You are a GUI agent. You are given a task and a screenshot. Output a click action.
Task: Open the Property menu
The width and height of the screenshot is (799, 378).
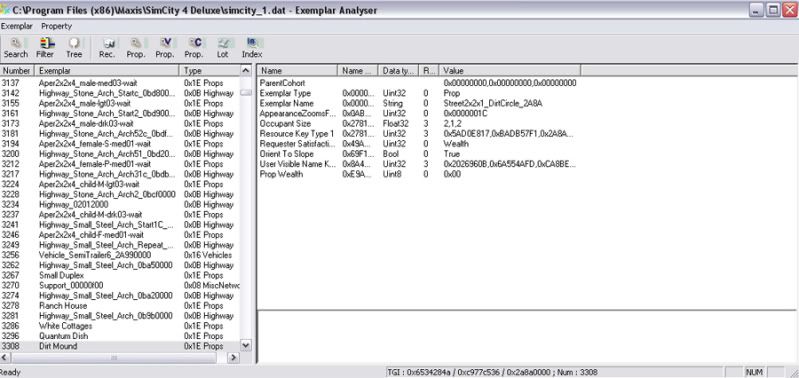coord(57,26)
